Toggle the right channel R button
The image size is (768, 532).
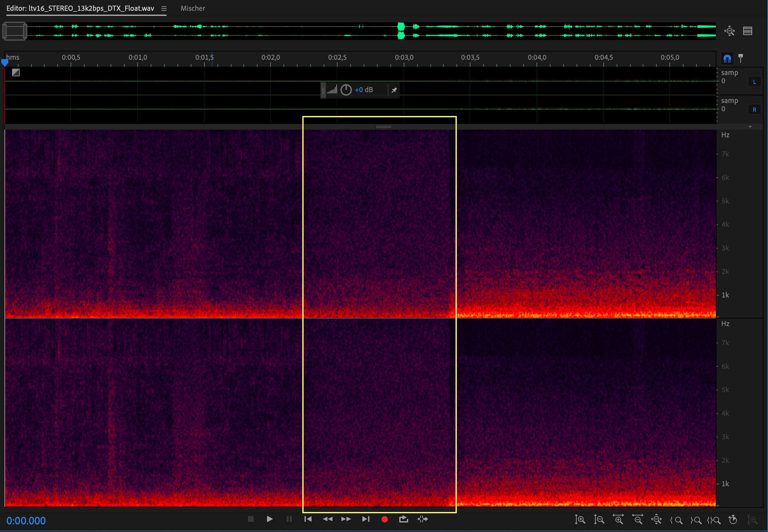pyautogui.click(x=754, y=110)
